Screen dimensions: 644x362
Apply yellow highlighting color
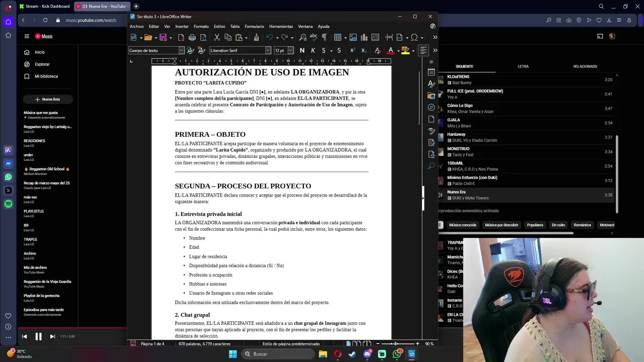(406, 50)
